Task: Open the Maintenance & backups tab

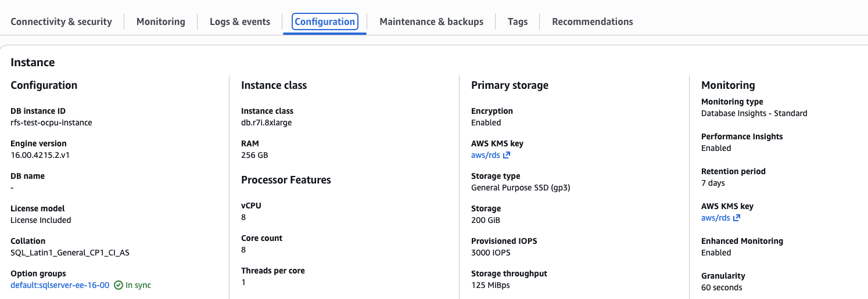Action: [x=431, y=21]
